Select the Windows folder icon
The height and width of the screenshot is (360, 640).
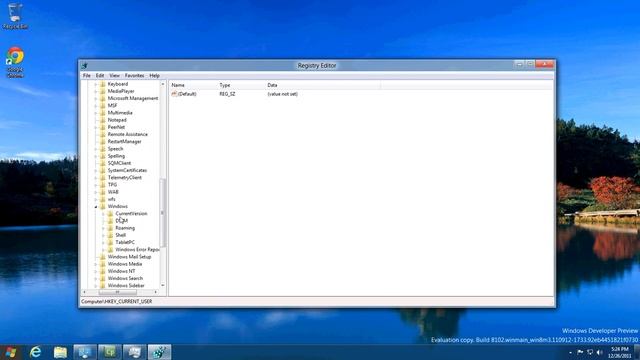pyautogui.click(x=103, y=207)
